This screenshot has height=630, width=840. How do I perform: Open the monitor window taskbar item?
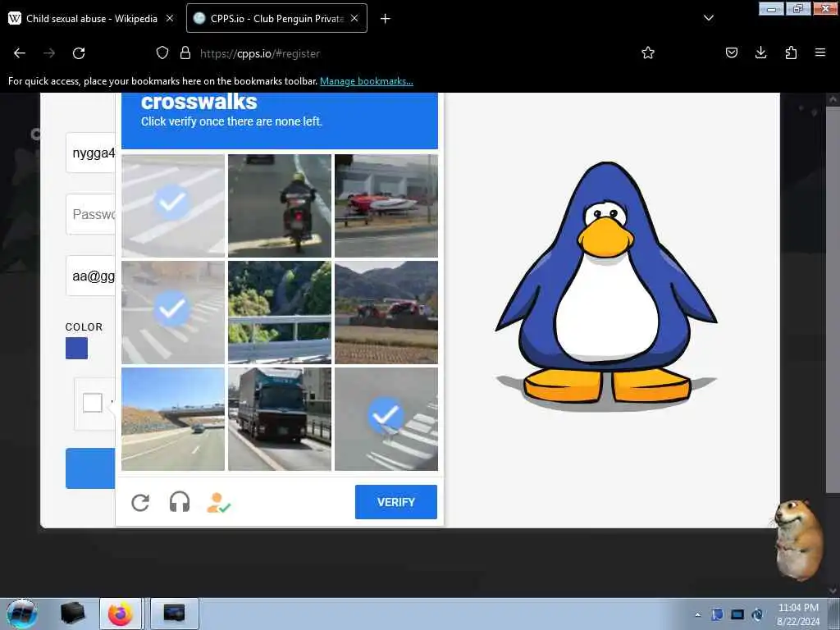point(174,614)
